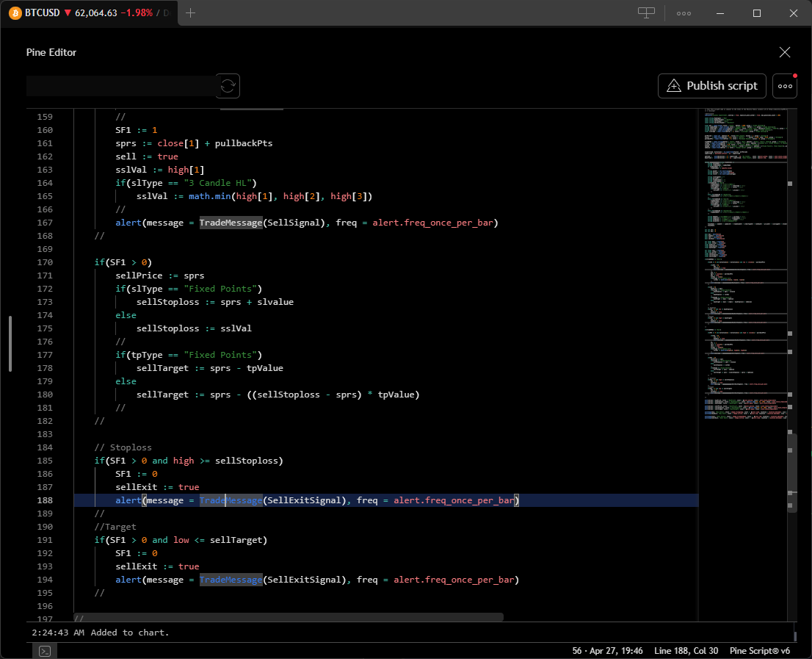Click the else keyword on line 174
This screenshot has width=812, height=659.
click(126, 315)
